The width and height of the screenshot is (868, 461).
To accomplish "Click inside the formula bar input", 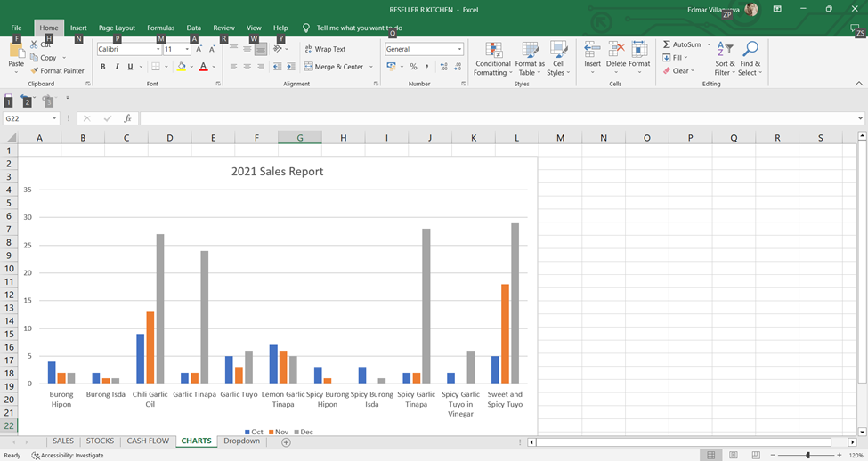I will tap(499, 118).
